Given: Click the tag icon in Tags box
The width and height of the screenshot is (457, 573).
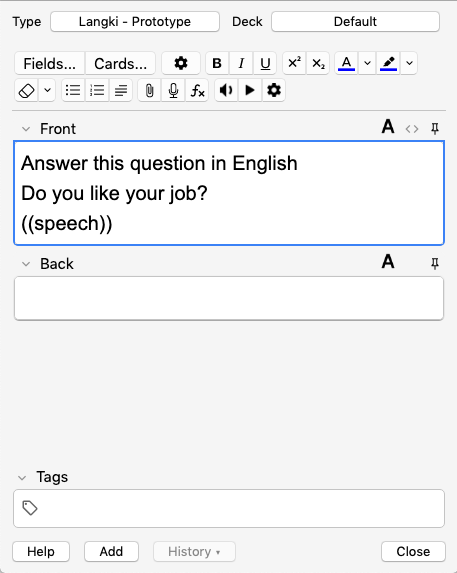Looking at the screenshot, I should point(30,508).
